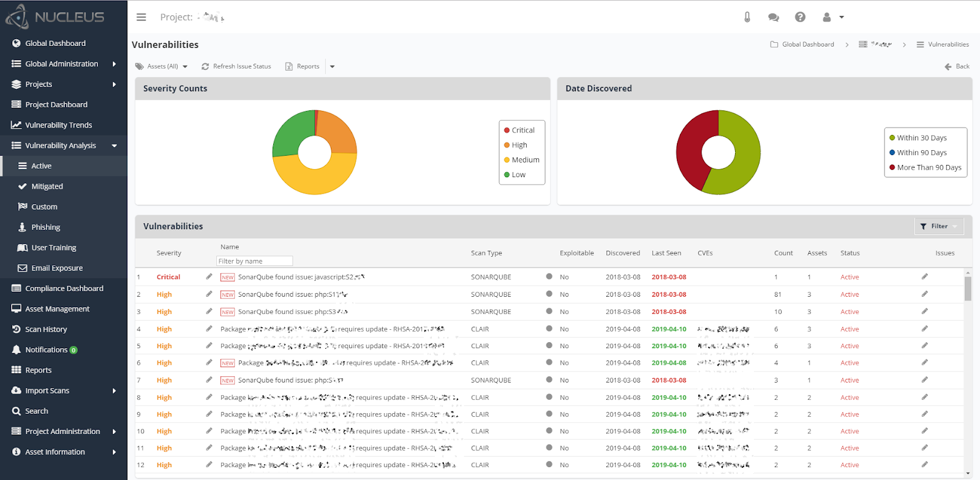The height and width of the screenshot is (480, 980).
Task: Open Reports dropdown caret in toolbar
Action: [333, 66]
